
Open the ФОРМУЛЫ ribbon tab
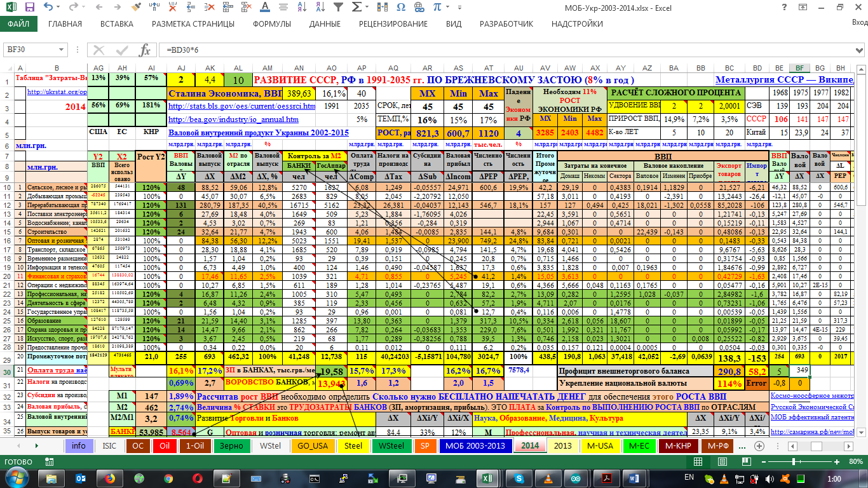point(272,24)
